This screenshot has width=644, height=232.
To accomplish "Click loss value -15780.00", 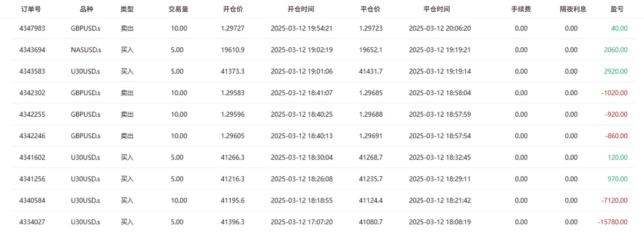I will (612, 222).
